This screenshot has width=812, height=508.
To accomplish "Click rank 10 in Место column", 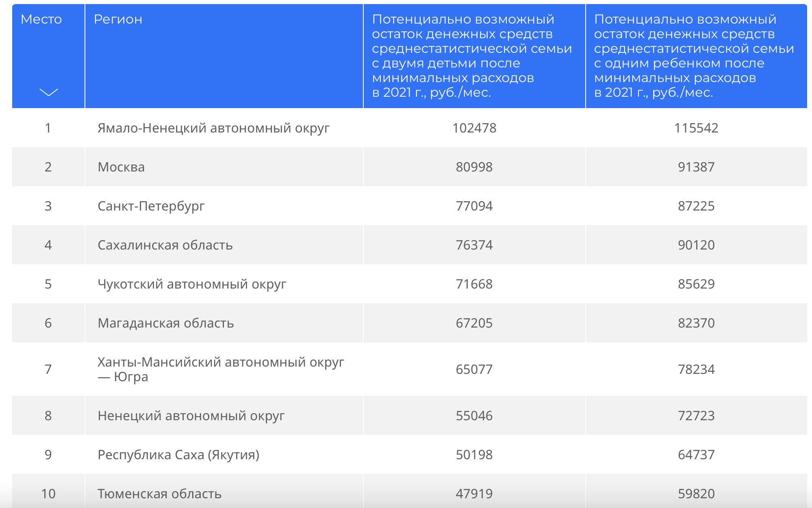I will point(48,494).
